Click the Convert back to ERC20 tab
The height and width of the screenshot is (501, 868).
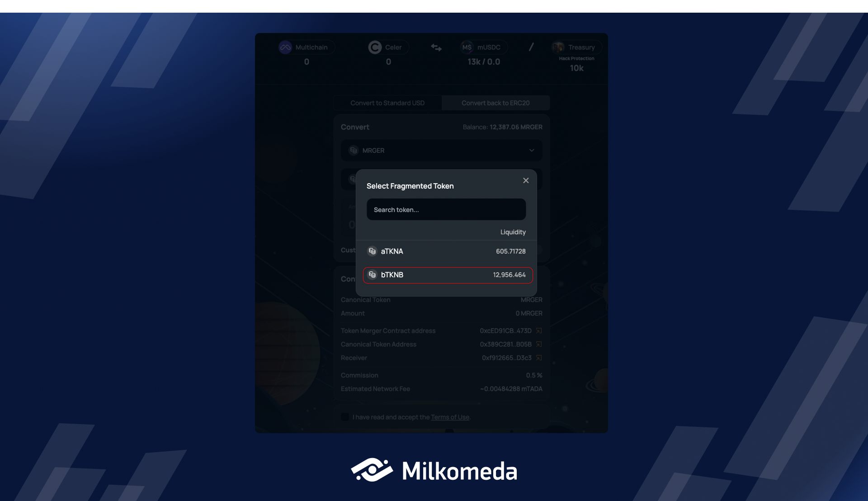[495, 103]
